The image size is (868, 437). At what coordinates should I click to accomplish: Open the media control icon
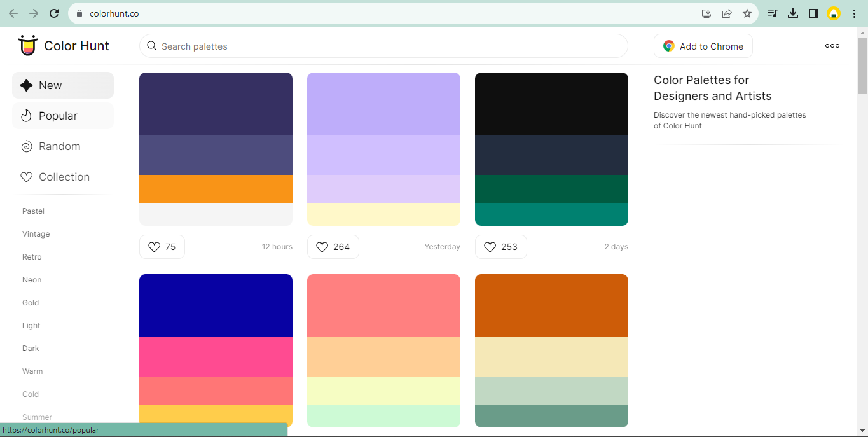(x=772, y=13)
